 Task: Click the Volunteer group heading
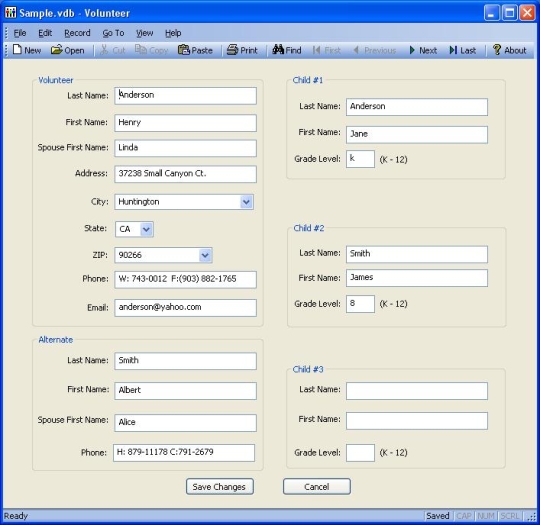click(55, 80)
